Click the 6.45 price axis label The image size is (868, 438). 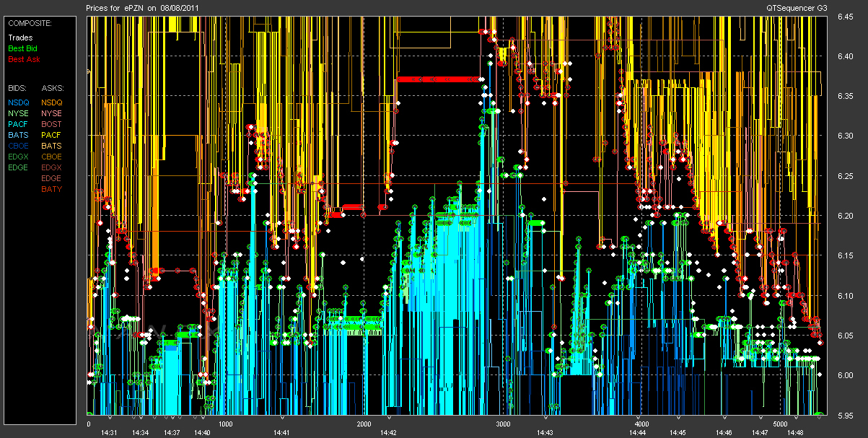coord(845,16)
